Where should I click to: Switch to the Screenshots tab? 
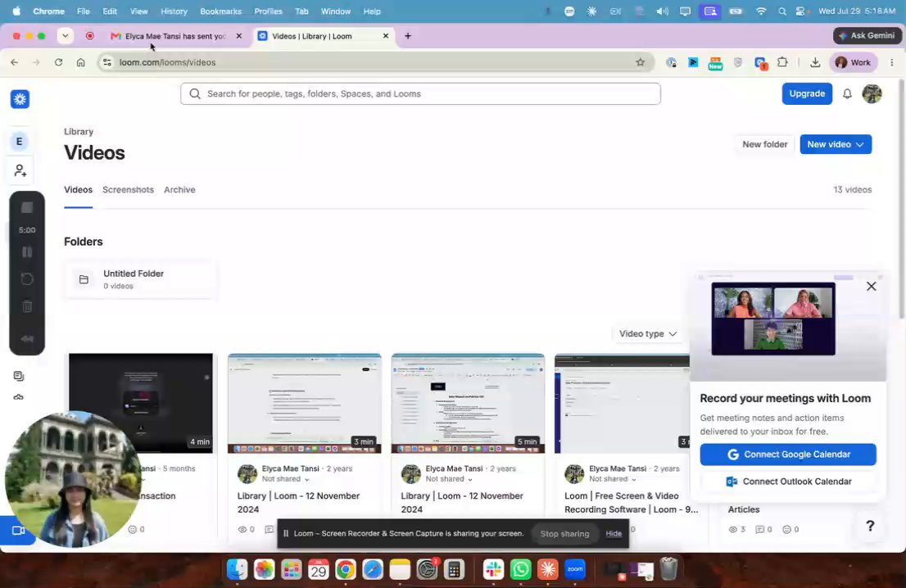click(128, 189)
